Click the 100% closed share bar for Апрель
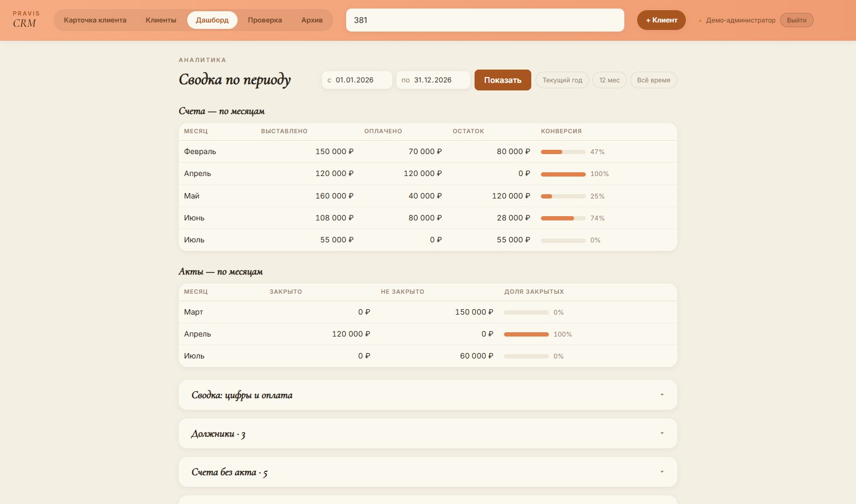The image size is (856, 504). [x=526, y=334]
